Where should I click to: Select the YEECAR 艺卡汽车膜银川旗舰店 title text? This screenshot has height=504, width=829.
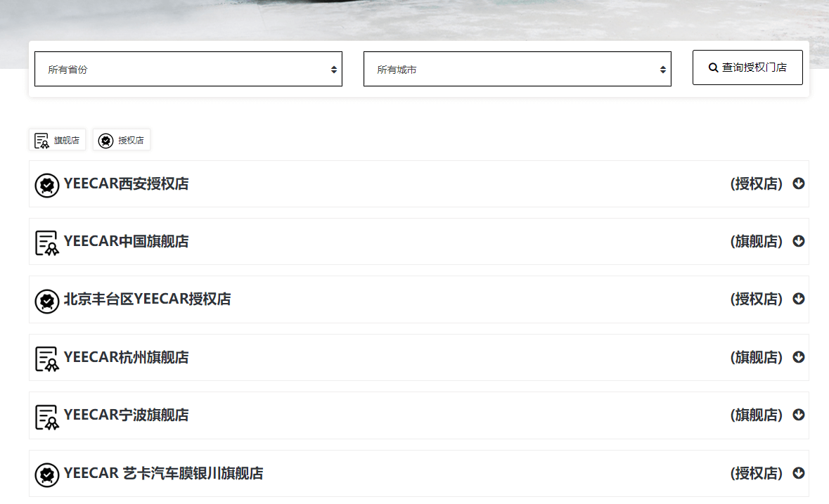click(x=163, y=473)
